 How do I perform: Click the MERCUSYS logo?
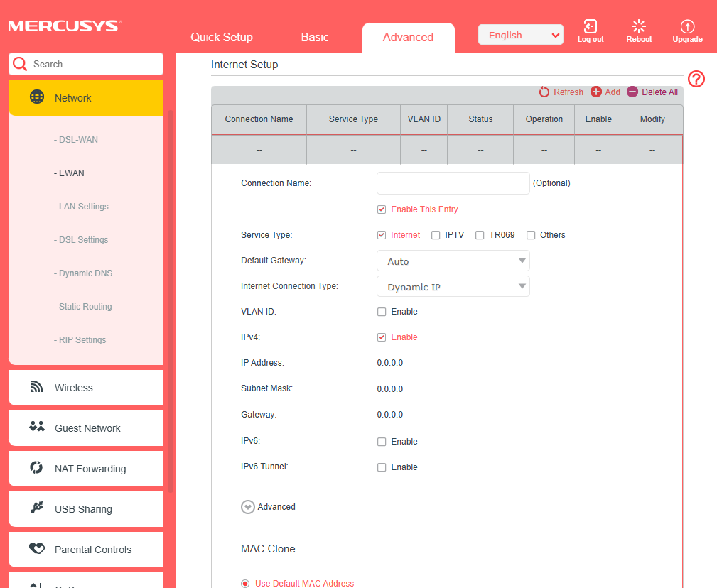[x=65, y=26]
